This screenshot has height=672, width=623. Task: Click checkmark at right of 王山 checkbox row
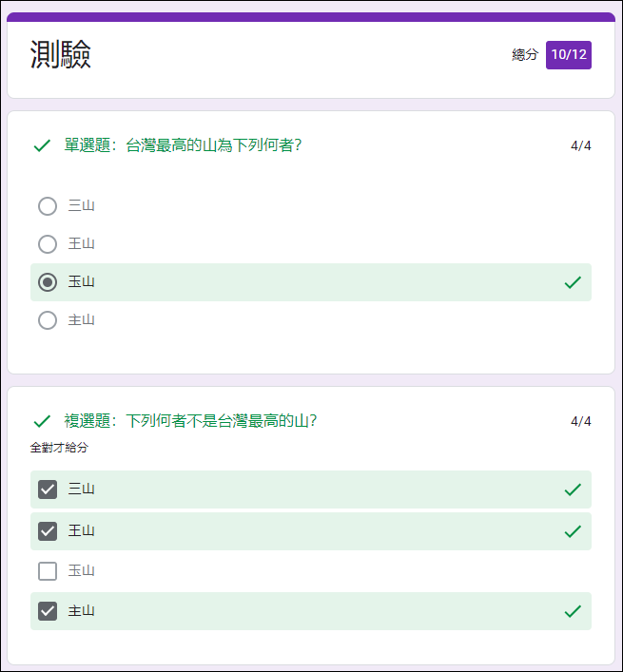tap(573, 531)
